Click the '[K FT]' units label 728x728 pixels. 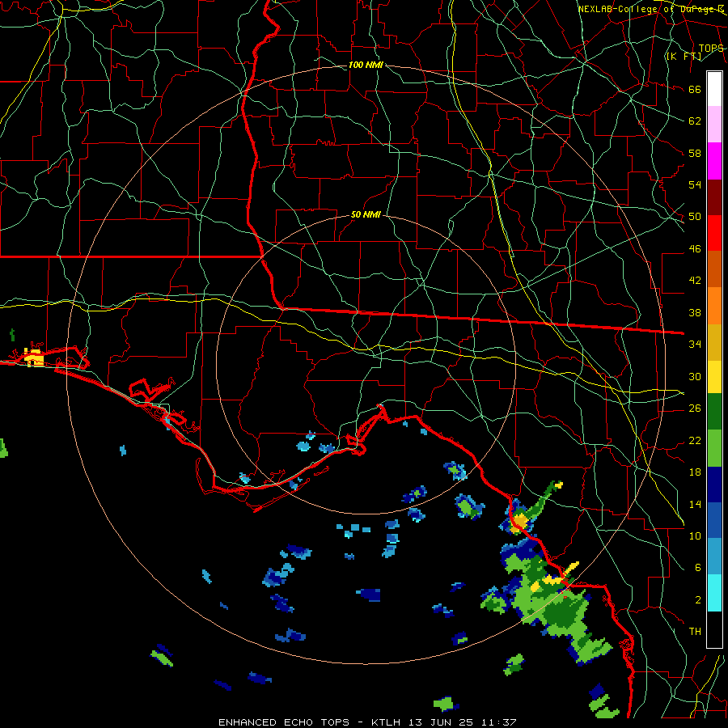point(684,57)
